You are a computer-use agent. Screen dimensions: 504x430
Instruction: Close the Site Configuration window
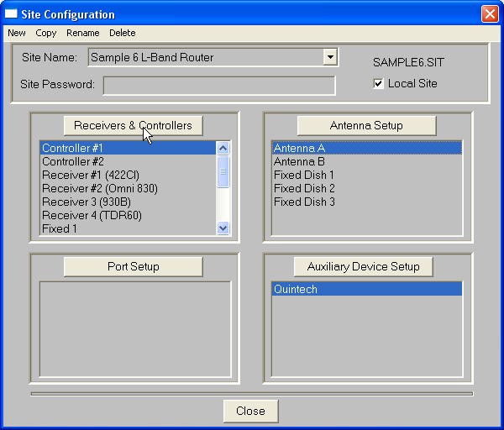pyautogui.click(x=489, y=14)
